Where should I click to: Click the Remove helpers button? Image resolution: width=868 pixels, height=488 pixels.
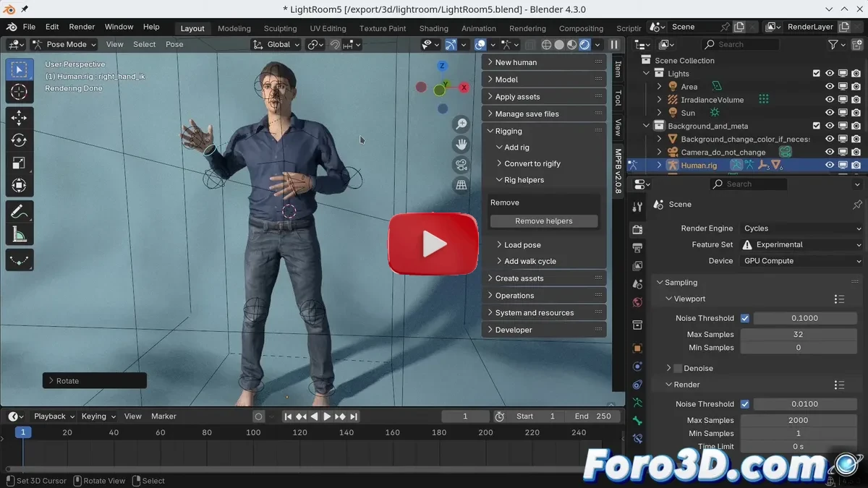pos(544,221)
